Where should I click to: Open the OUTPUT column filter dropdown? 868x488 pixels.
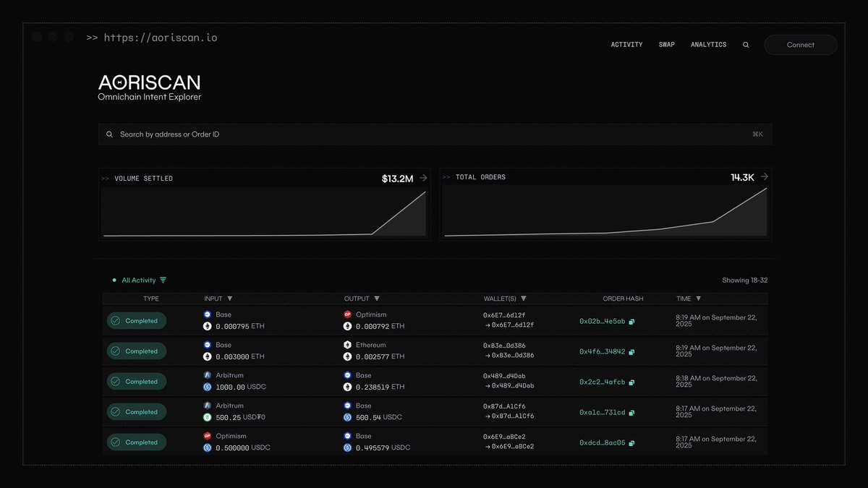(377, 299)
